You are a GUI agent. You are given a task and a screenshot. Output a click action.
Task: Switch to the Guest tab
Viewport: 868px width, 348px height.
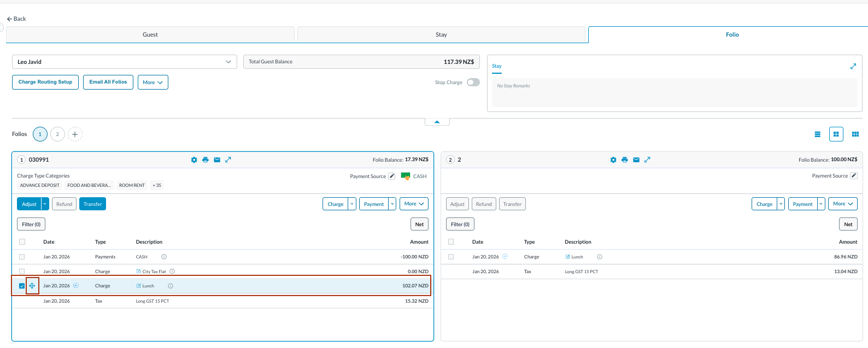(150, 34)
